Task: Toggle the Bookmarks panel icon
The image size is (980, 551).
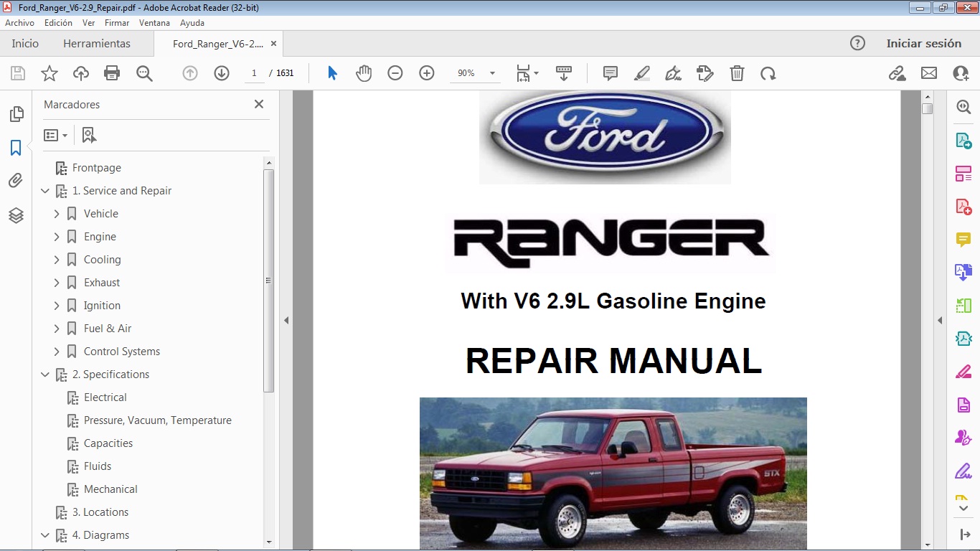Action: 16,148
